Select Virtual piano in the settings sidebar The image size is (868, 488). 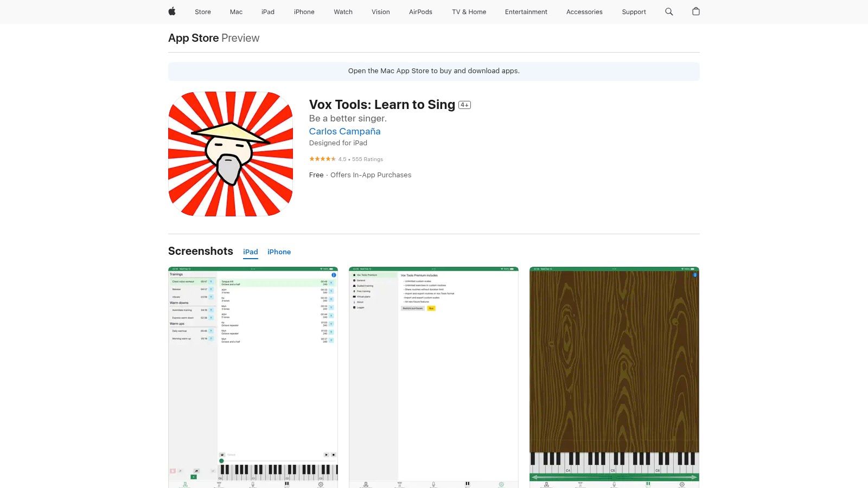click(x=363, y=297)
